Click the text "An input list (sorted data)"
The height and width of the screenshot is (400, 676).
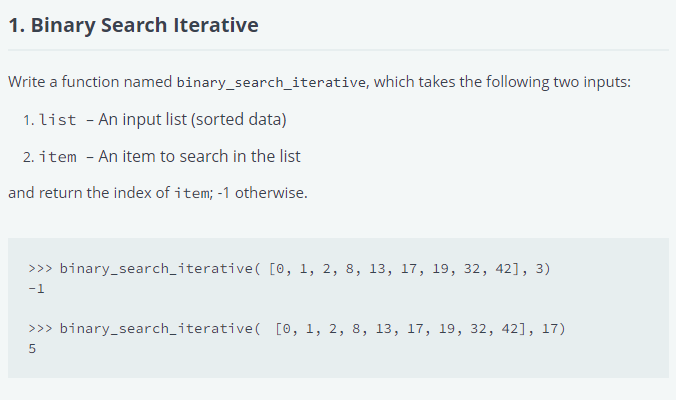click(192, 120)
